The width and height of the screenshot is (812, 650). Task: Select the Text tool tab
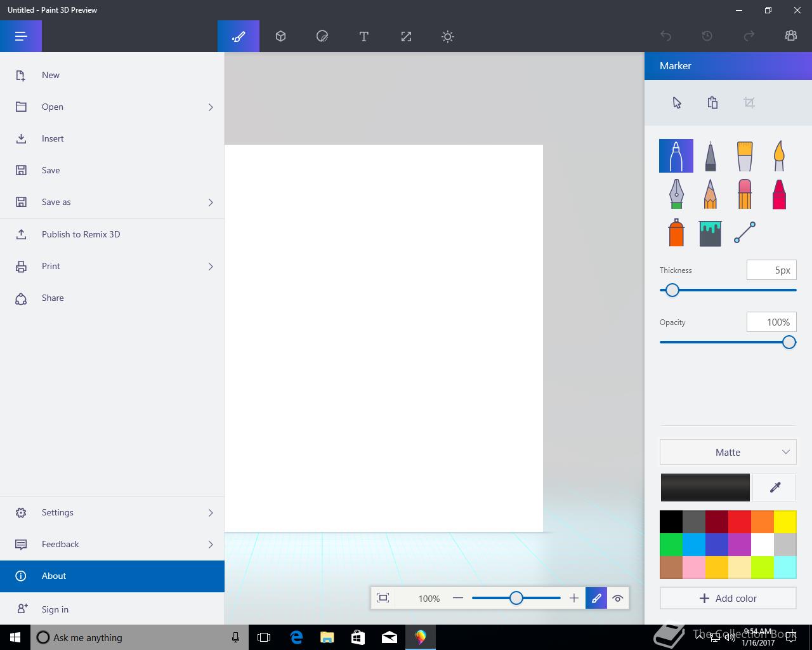click(x=364, y=36)
